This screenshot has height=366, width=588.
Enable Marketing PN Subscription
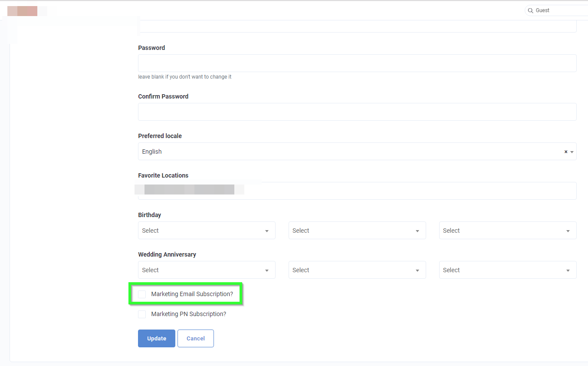click(x=142, y=314)
